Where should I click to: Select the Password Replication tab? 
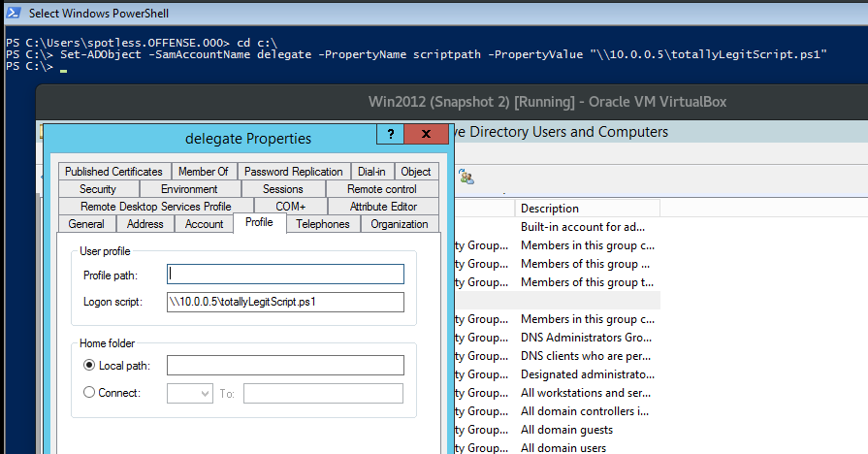293,172
